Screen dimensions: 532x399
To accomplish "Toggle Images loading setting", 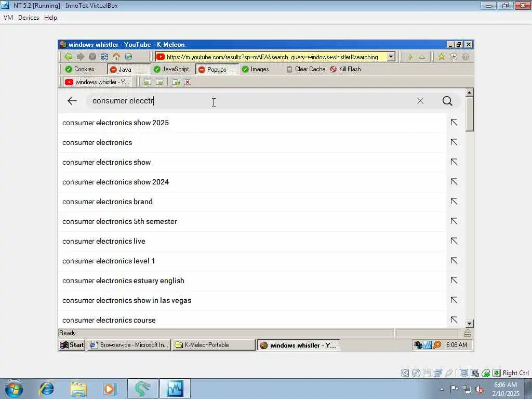I will point(256,69).
